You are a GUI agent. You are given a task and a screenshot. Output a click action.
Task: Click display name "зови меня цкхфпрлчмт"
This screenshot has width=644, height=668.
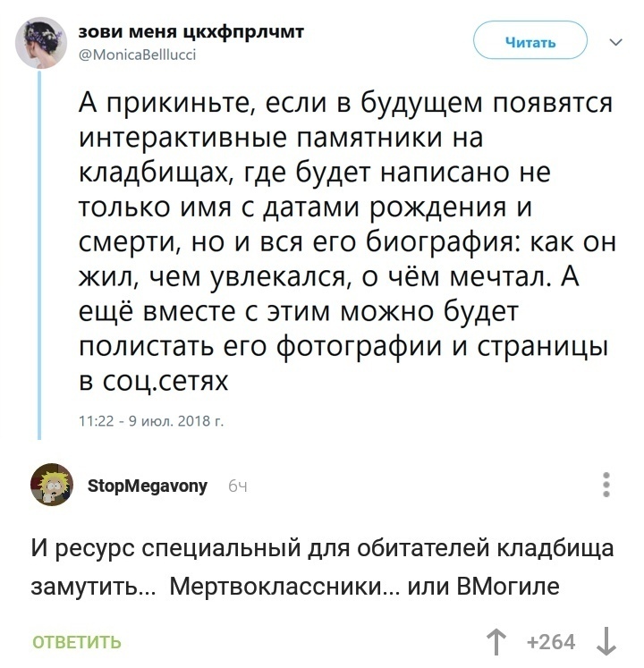(x=191, y=32)
